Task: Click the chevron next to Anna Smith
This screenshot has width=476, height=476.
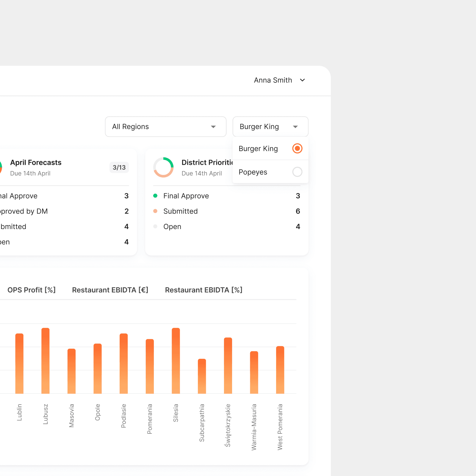Action: pyautogui.click(x=302, y=80)
